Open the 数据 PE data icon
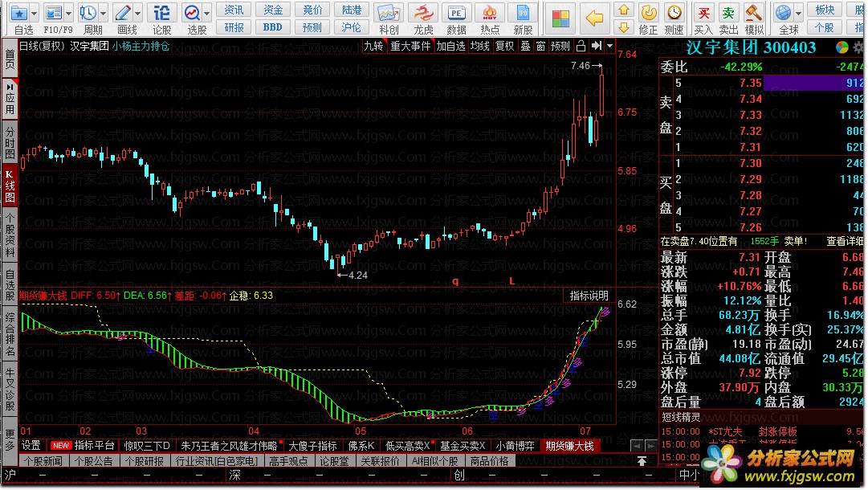This screenshot has width=868, height=490. point(456,13)
